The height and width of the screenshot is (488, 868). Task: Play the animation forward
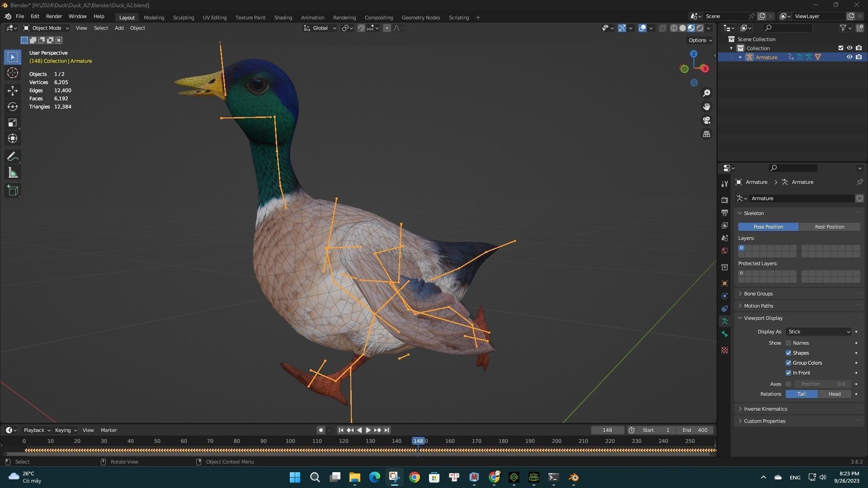tap(368, 430)
